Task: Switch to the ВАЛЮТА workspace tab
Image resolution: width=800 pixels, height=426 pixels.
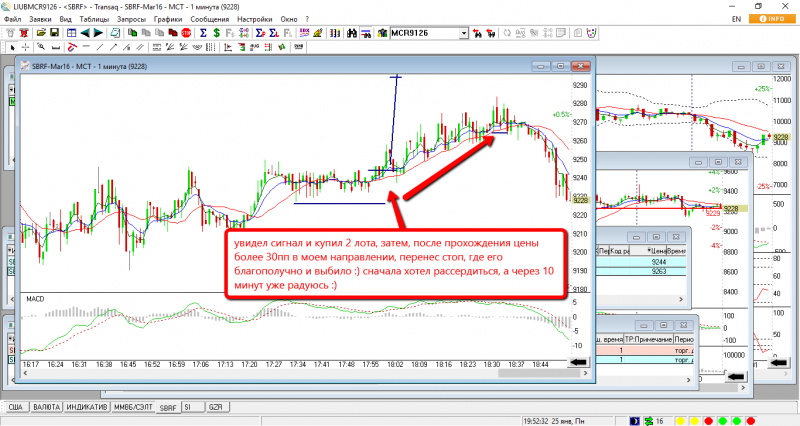Action: pyautogui.click(x=46, y=407)
